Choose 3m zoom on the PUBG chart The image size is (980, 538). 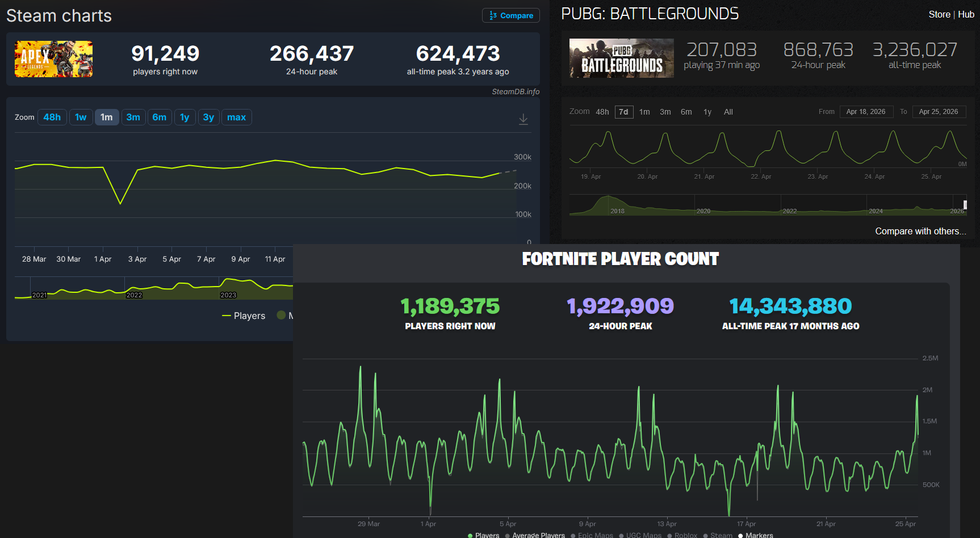tap(665, 112)
